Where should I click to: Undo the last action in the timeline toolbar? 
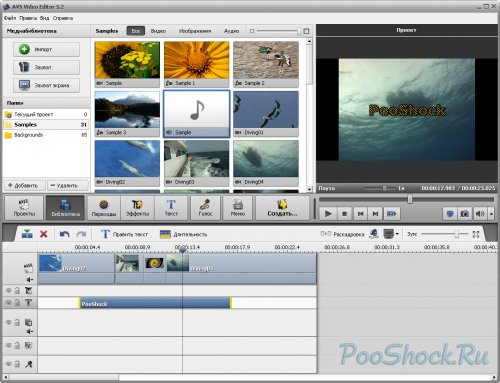coord(64,234)
